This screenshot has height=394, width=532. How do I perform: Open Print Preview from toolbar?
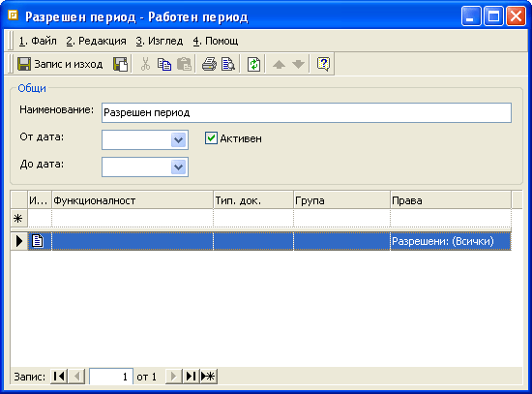pos(228,64)
